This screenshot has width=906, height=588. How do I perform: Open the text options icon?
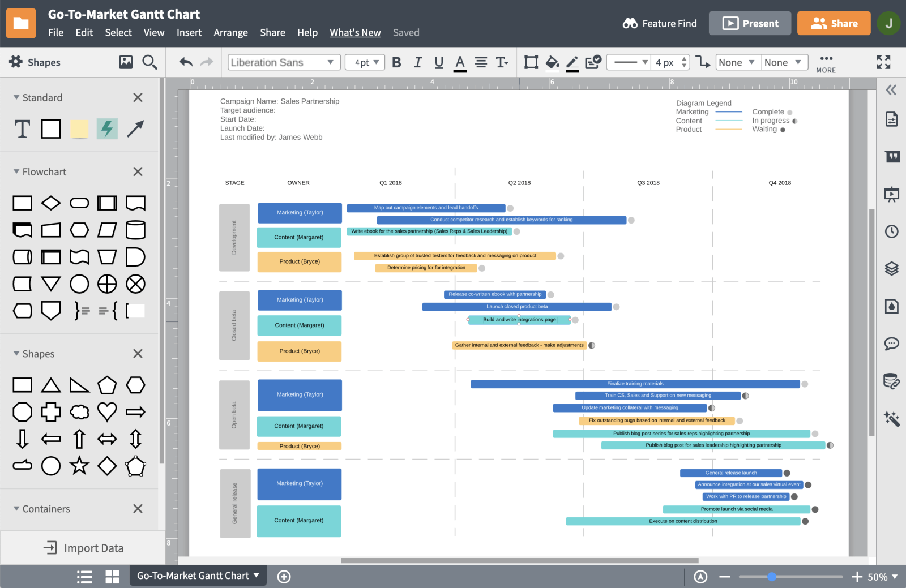(502, 62)
